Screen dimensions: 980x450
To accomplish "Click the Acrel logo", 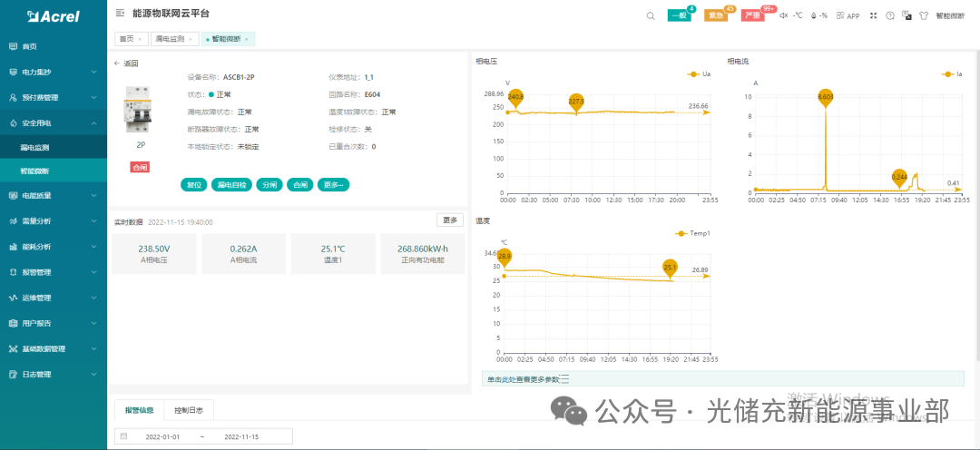I will point(54,17).
